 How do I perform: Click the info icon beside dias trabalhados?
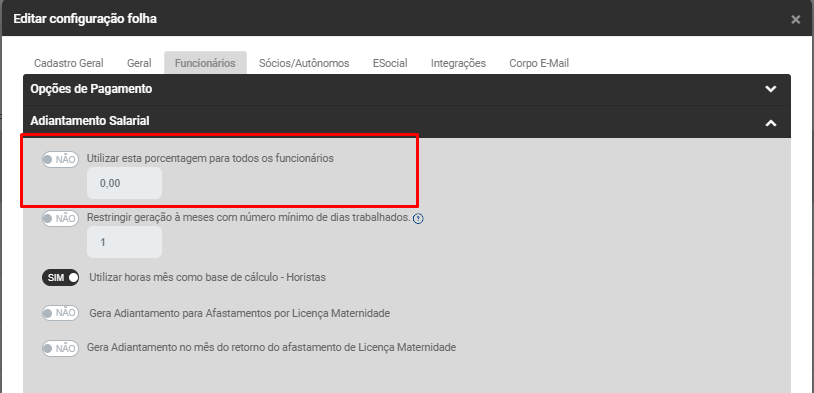pyautogui.click(x=418, y=219)
